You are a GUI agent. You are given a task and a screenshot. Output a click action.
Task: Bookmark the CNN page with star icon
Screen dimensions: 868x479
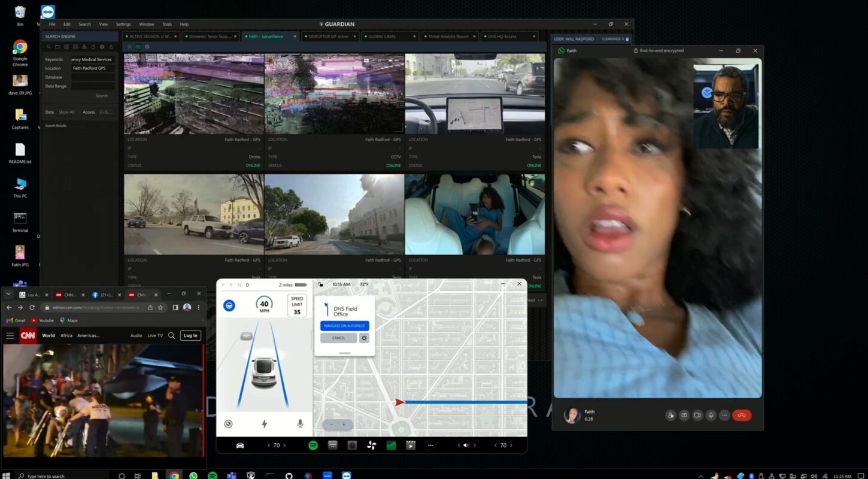coord(160,307)
